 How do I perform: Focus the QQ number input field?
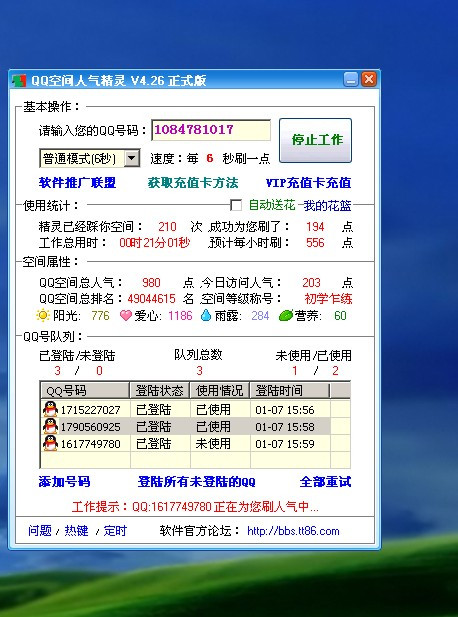coord(211,130)
